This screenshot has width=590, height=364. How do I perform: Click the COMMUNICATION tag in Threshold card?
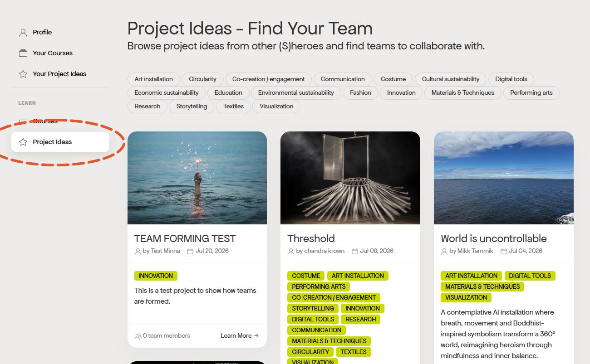[x=317, y=330]
